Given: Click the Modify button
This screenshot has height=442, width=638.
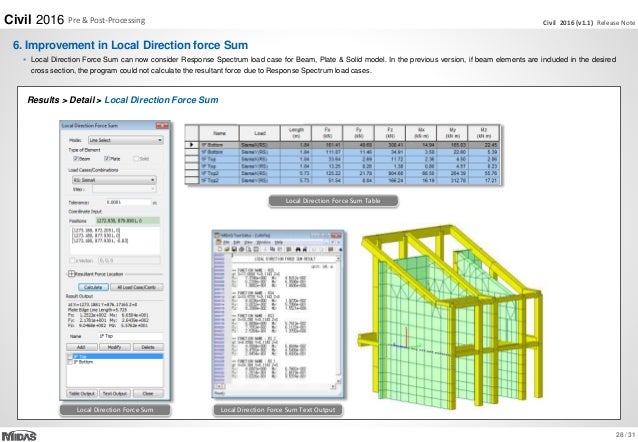Looking at the screenshot, I should [x=115, y=347].
